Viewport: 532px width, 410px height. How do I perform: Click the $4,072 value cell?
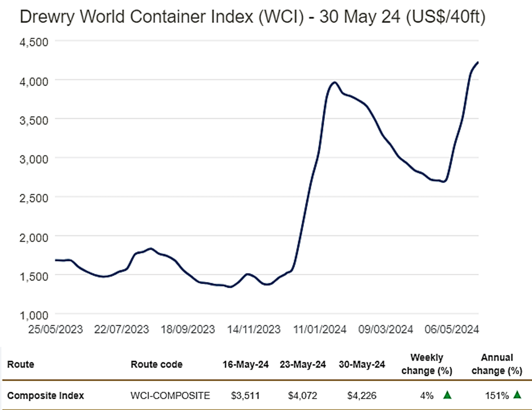(303, 396)
